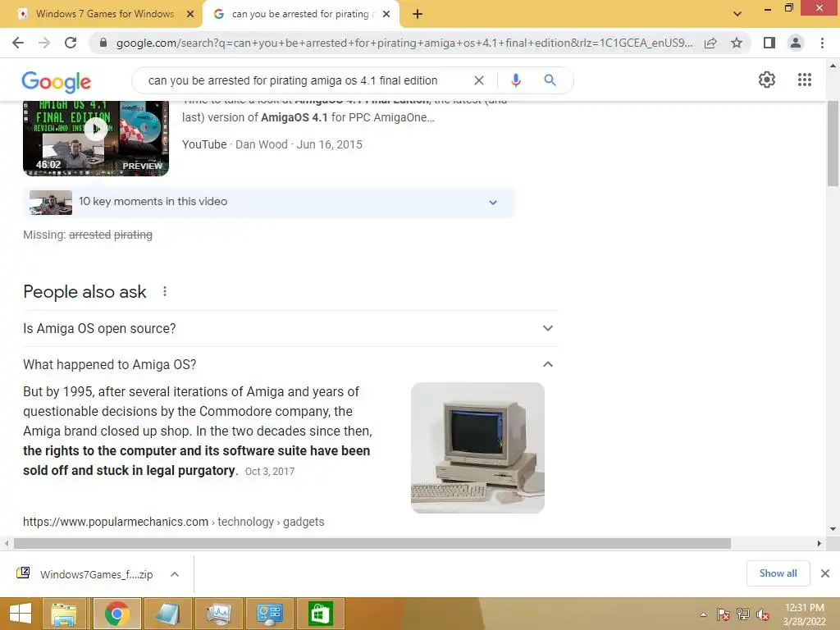Open the tab search dropdown arrow
The height and width of the screenshot is (630, 840).
[737, 14]
